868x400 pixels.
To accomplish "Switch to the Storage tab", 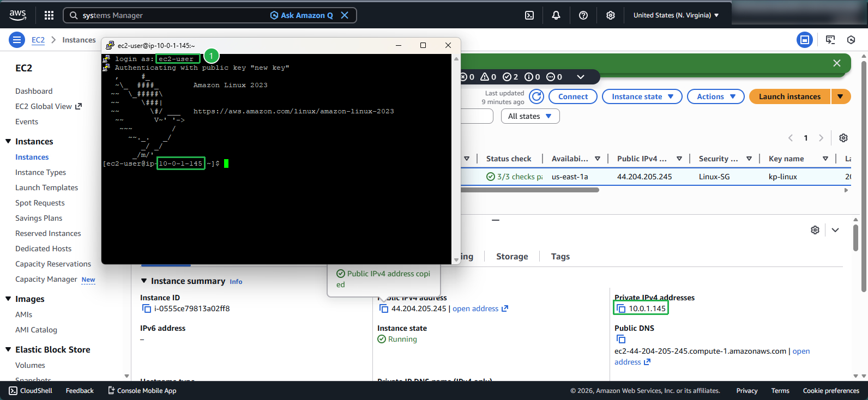I will point(512,257).
